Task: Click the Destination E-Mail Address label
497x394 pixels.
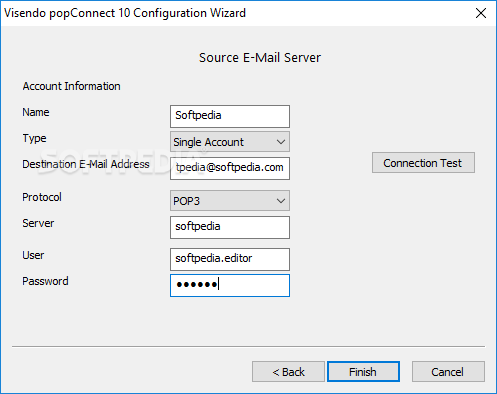Action: 86,164
